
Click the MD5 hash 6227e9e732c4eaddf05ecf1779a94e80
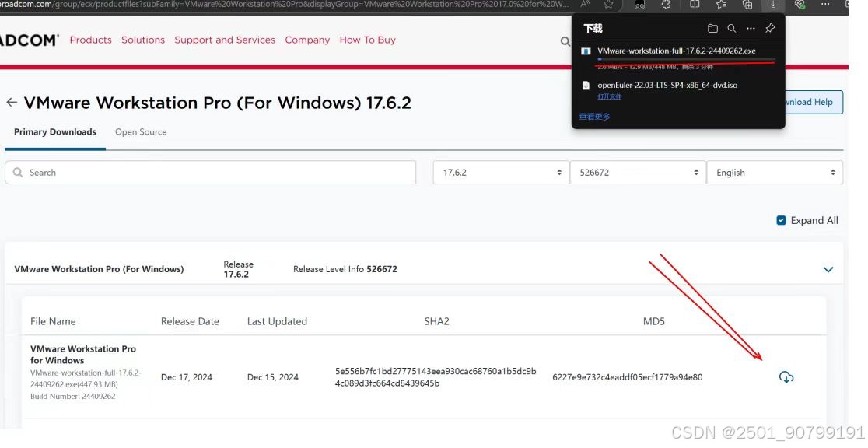coord(627,377)
